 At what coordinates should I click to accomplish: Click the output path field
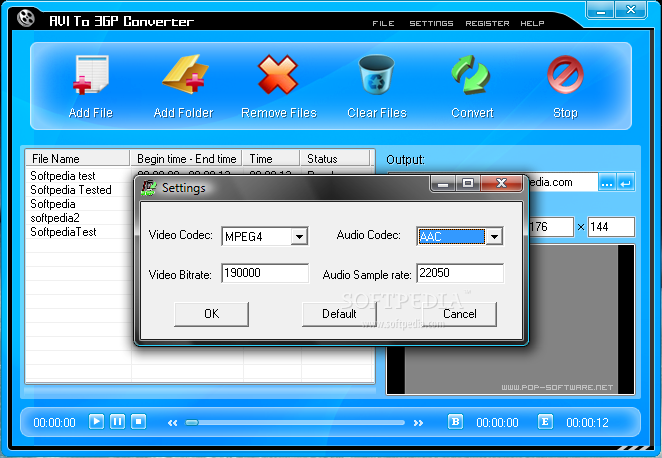point(562,182)
